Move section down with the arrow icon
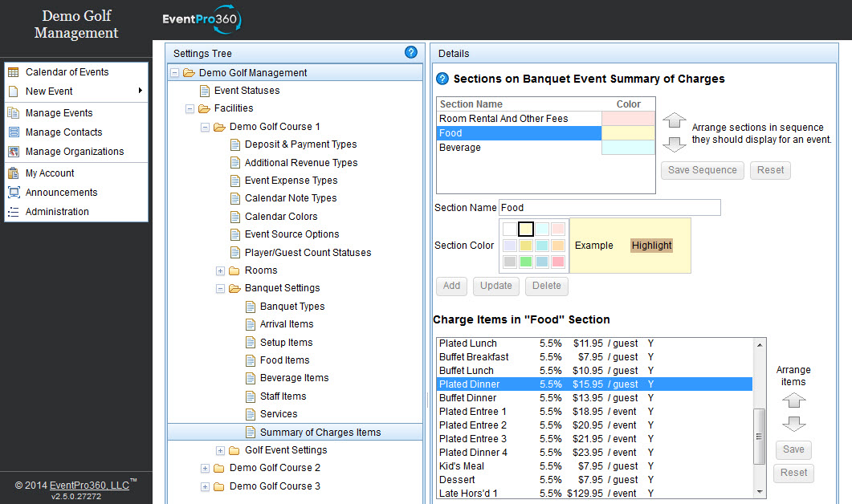 pyautogui.click(x=675, y=144)
